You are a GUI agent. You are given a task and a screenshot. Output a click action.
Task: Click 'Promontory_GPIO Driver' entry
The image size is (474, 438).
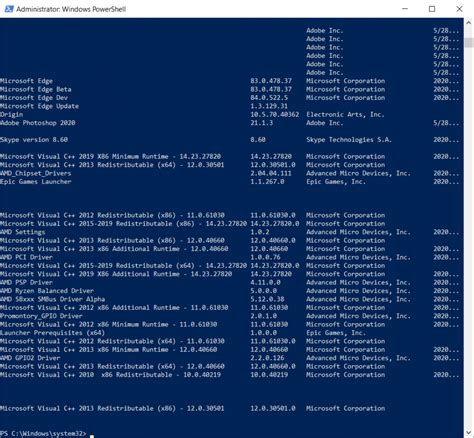[41, 316]
